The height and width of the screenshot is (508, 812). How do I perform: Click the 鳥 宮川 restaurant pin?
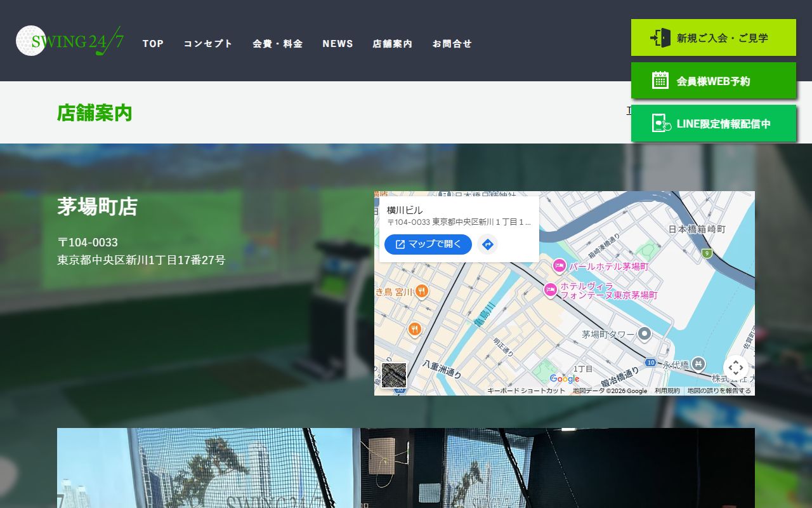[x=422, y=291]
